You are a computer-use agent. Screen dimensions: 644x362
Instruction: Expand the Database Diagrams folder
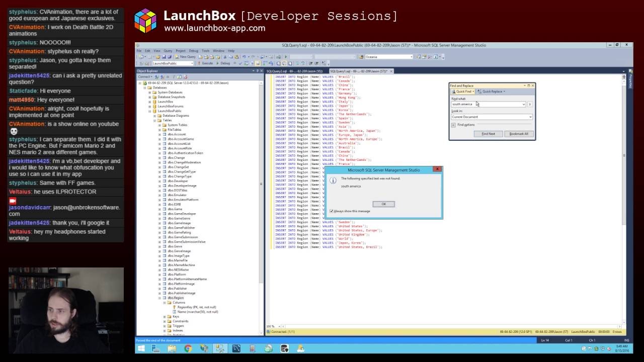pyautogui.click(x=154, y=116)
